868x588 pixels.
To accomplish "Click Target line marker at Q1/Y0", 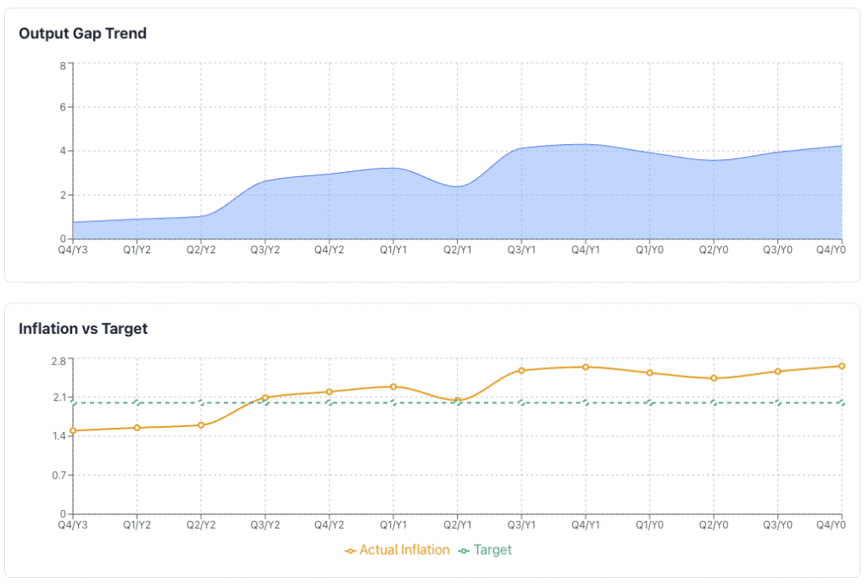I will pyautogui.click(x=649, y=403).
